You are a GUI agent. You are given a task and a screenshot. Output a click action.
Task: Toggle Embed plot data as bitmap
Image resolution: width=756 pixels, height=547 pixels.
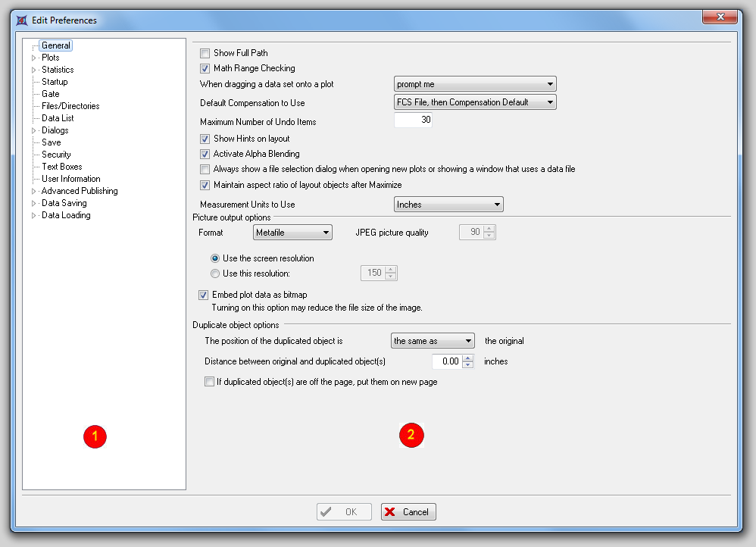[204, 295]
